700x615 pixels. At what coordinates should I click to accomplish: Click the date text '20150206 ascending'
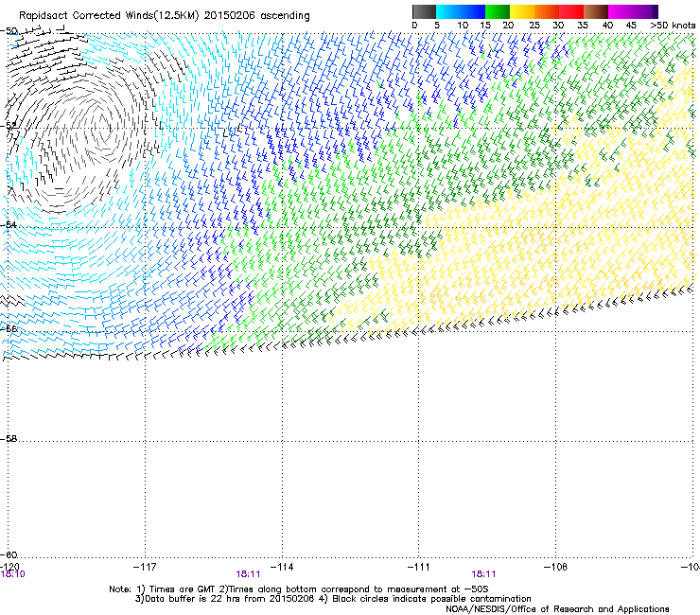click(256, 16)
